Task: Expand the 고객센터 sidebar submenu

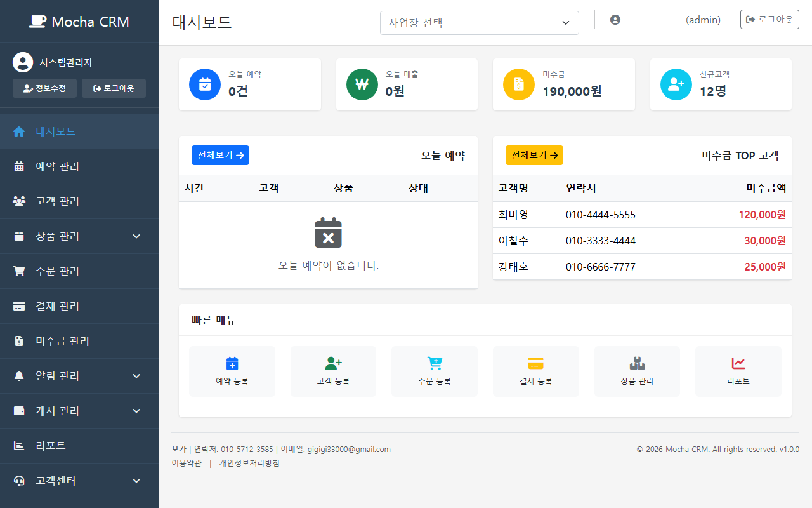Action: pyautogui.click(x=136, y=481)
